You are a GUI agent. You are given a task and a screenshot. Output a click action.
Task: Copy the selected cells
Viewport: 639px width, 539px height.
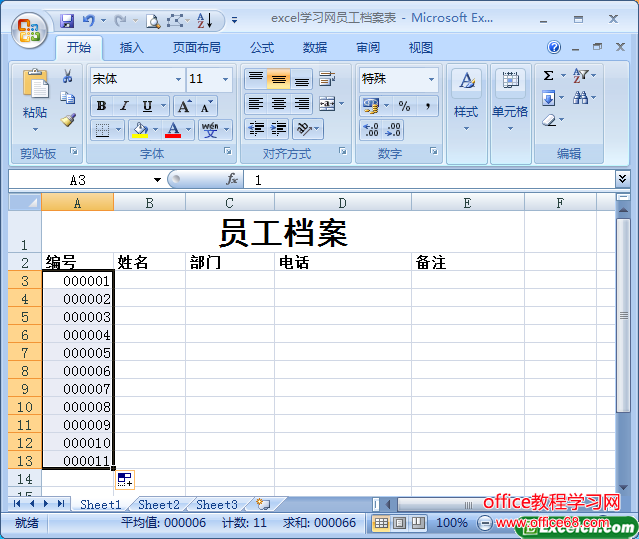[68, 98]
